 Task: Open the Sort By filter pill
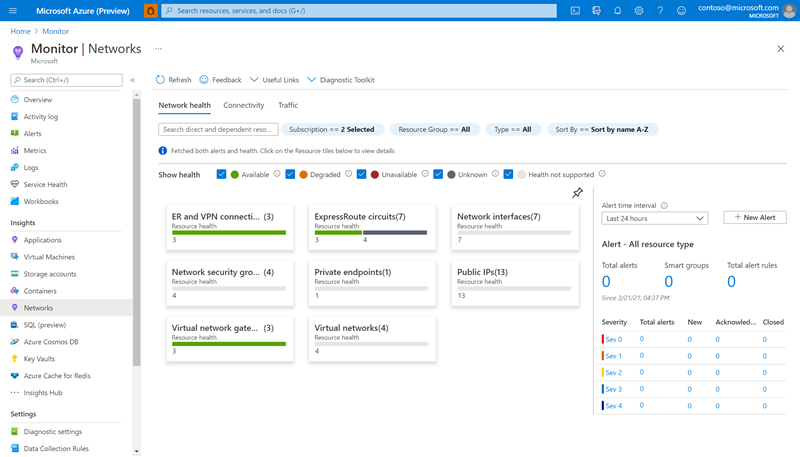[x=602, y=129]
